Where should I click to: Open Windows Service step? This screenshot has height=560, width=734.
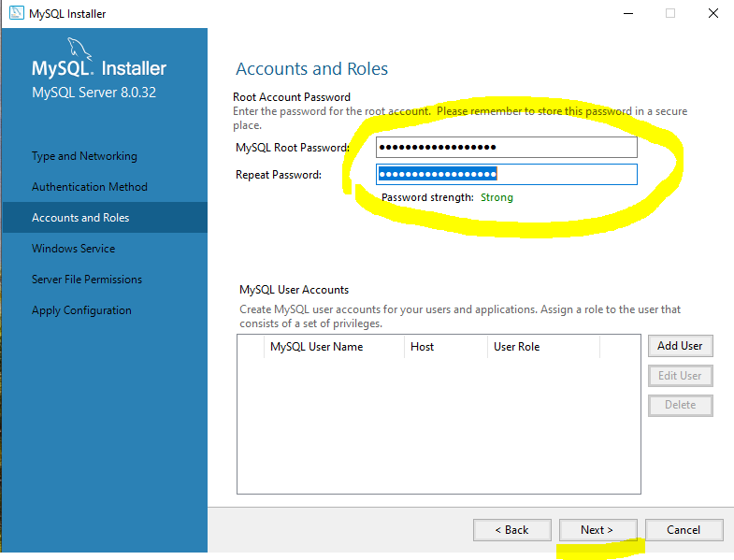74,248
